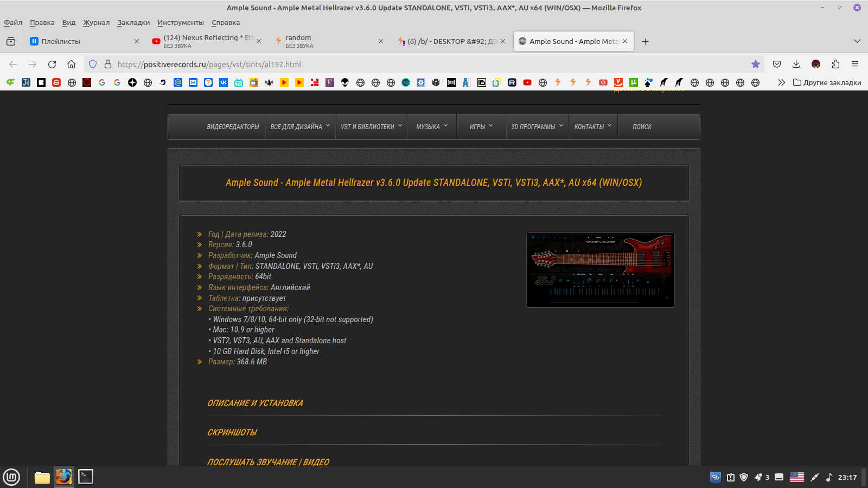Screen dimensions: 868x488
Task: Open the Файл menu
Action: point(13,23)
